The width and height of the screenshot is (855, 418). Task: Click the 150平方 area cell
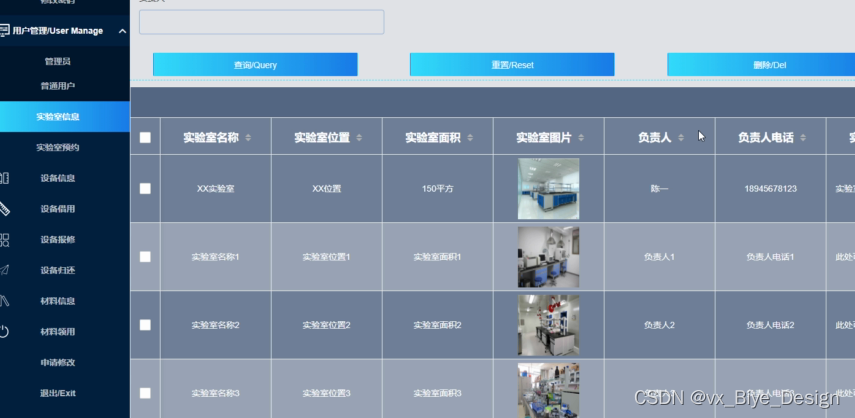[x=438, y=189]
